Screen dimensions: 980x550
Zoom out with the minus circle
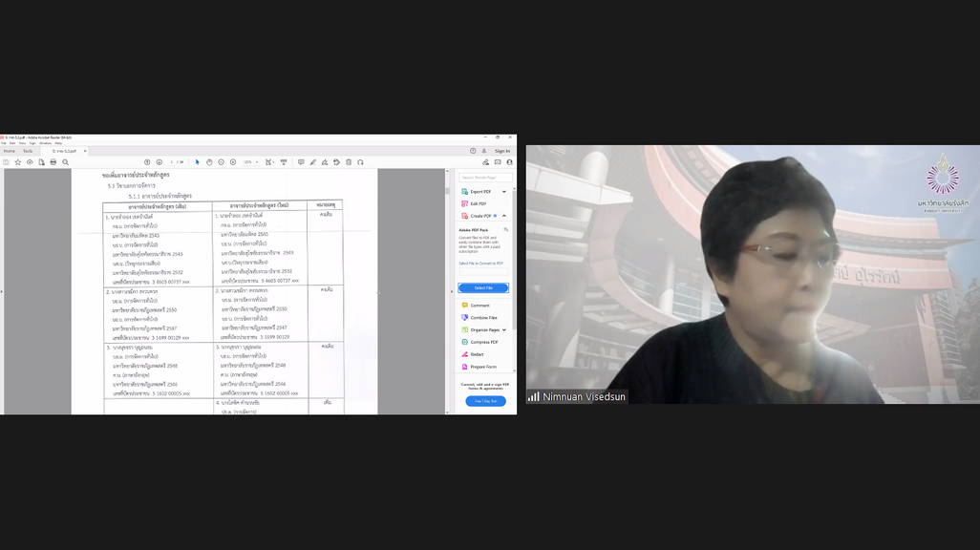coord(221,162)
